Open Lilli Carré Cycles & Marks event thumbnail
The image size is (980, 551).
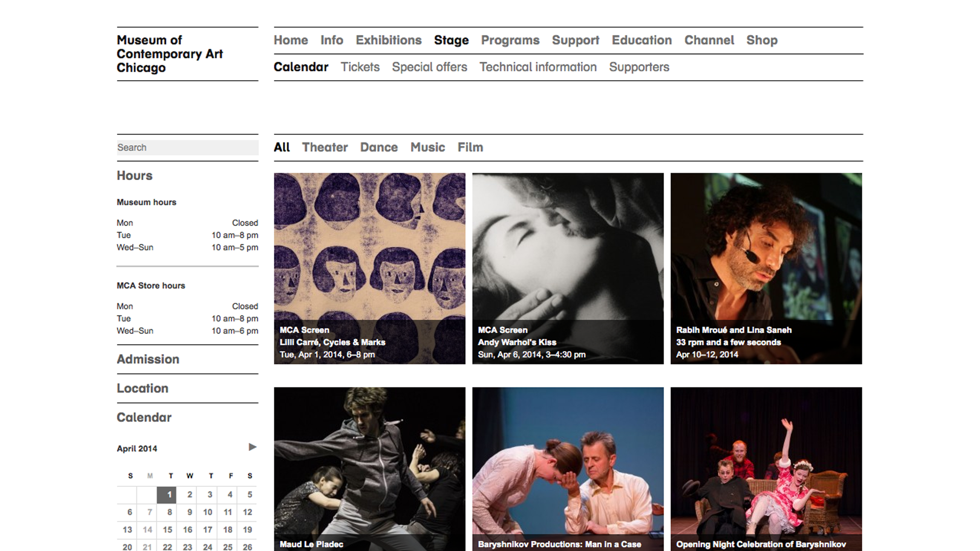tap(370, 268)
